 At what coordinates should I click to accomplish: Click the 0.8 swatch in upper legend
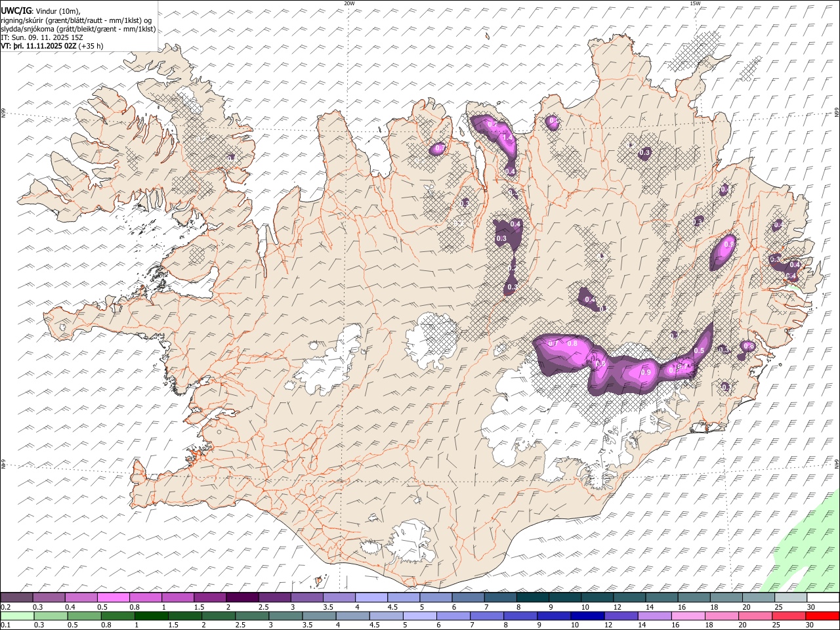145,597
